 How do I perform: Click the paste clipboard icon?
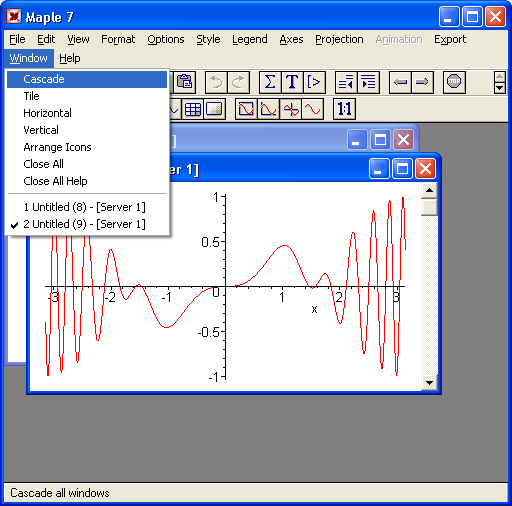(184, 82)
